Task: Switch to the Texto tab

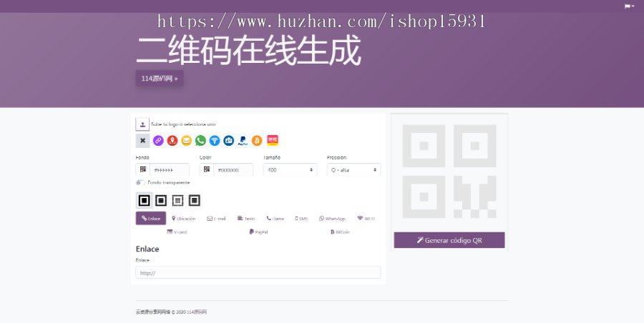Action: (x=246, y=219)
